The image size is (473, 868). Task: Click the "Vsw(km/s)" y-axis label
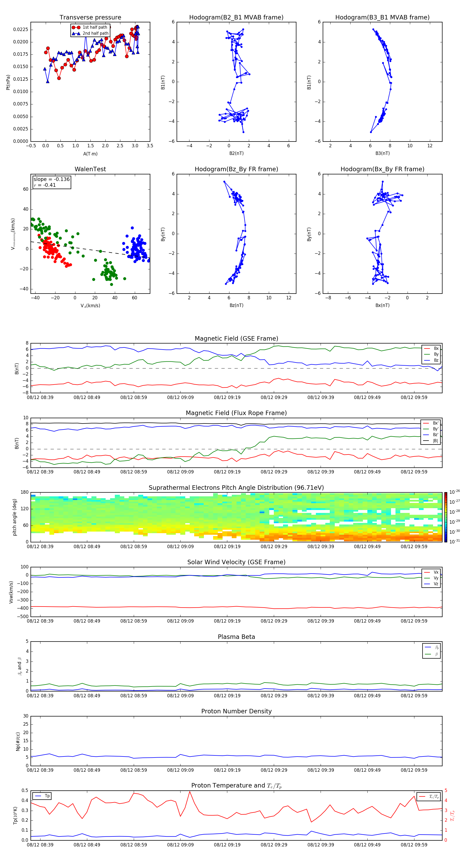coord(11,592)
